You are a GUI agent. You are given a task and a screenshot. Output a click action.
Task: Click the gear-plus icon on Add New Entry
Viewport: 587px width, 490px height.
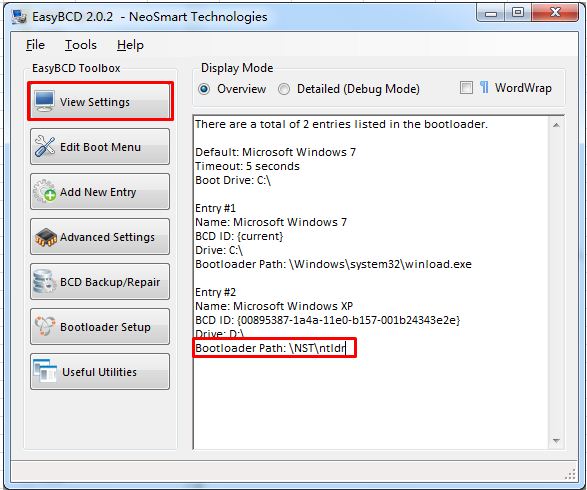tap(45, 191)
